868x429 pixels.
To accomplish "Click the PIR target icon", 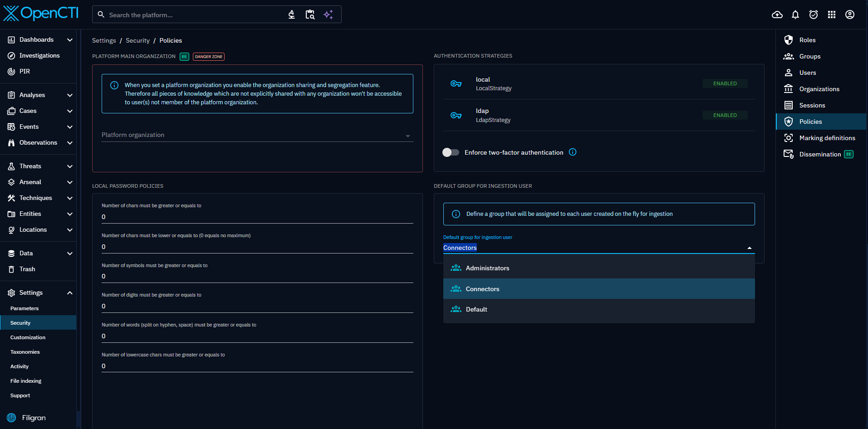I will tap(11, 71).
